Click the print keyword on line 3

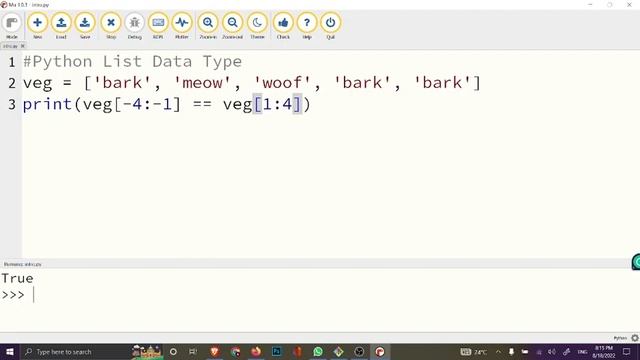pos(47,104)
